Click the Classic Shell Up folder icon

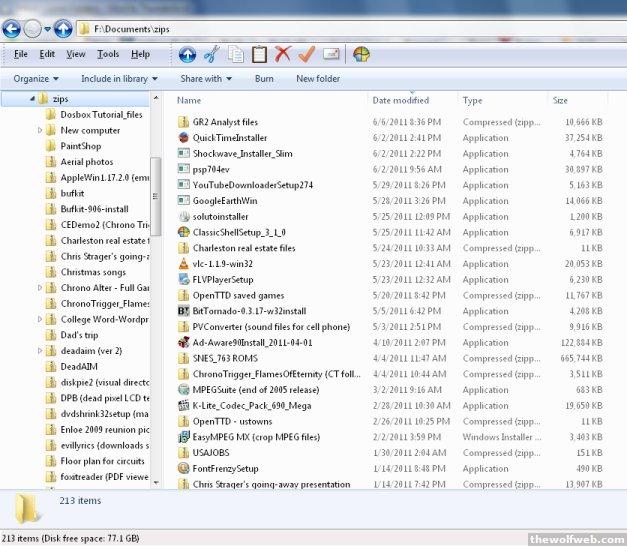click(187, 54)
